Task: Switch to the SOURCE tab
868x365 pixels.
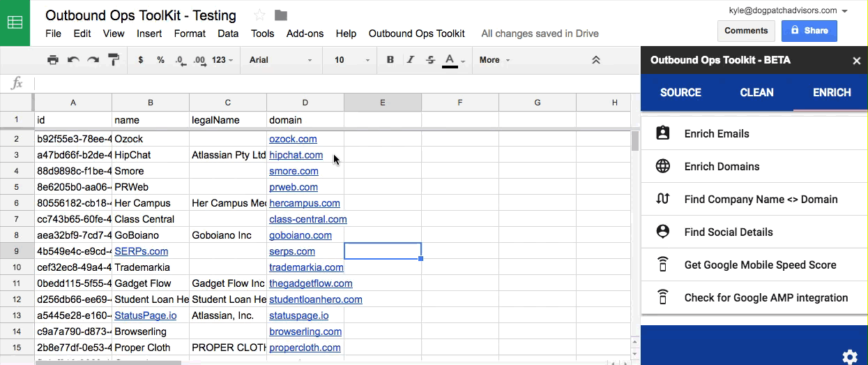Action: (680, 92)
